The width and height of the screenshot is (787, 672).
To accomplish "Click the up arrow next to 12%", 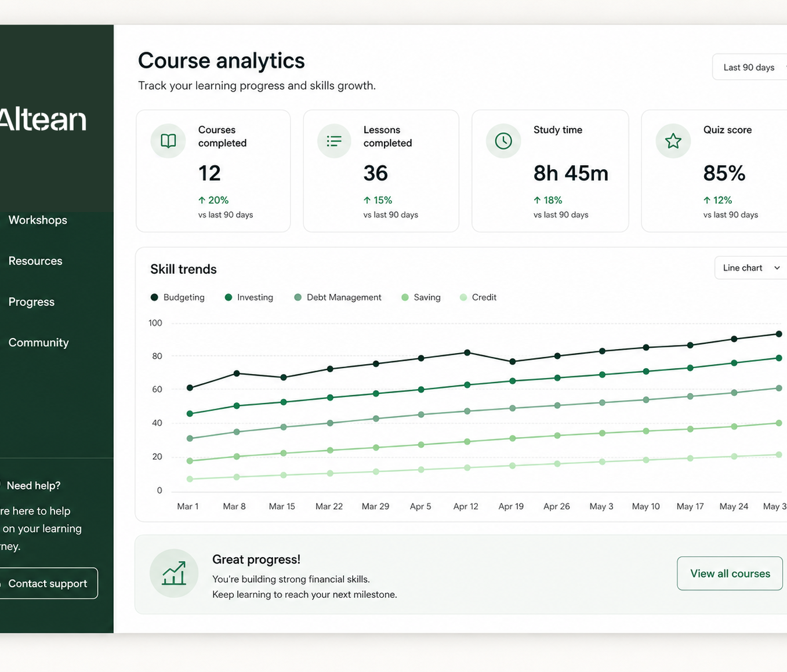I will (x=707, y=200).
